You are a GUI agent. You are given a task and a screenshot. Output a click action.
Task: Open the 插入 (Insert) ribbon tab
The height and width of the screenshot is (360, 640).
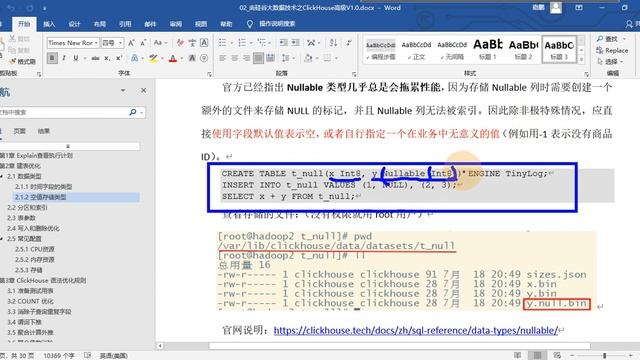click(x=49, y=24)
